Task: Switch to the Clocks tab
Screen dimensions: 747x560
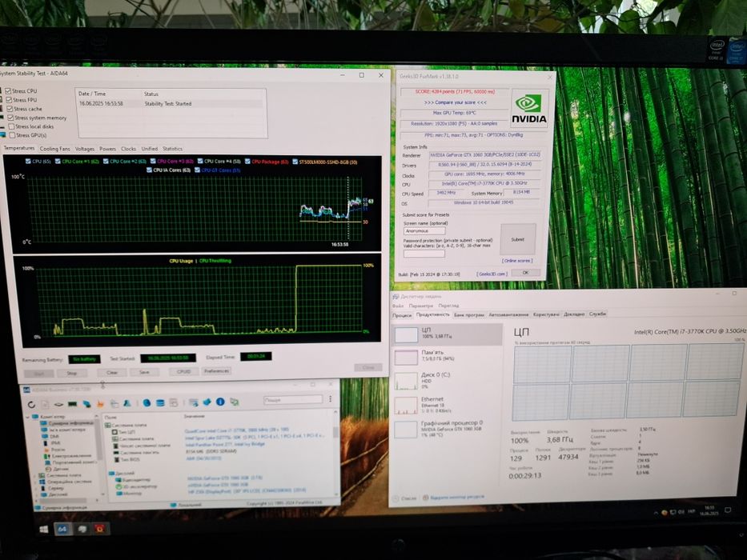Action: (x=129, y=149)
